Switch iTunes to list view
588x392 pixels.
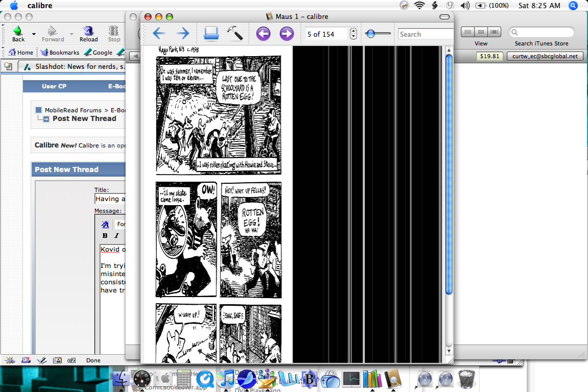click(468, 32)
